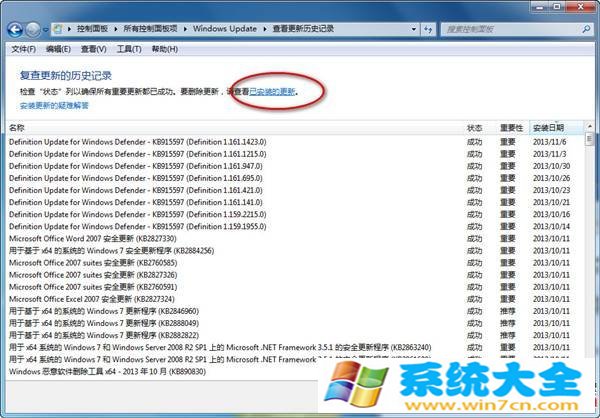This screenshot has height=418, width=600.
Task: Select 控制面板 in the breadcrumb
Action: [x=92, y=29]
